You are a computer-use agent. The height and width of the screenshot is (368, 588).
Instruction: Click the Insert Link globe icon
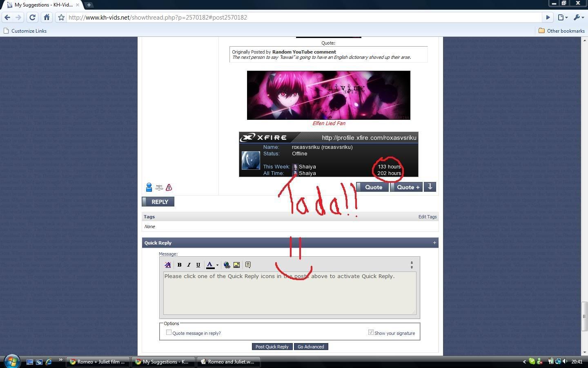[x=227, y=265]
